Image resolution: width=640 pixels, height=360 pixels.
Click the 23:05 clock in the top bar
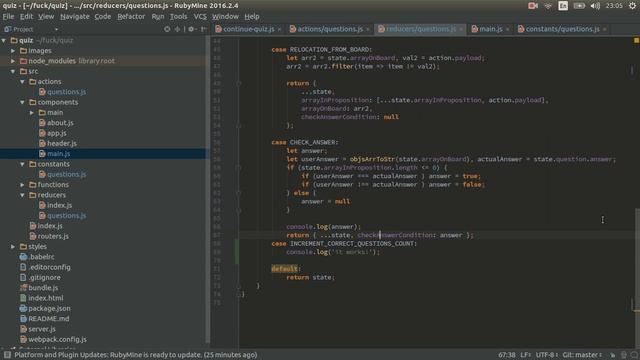614,6
